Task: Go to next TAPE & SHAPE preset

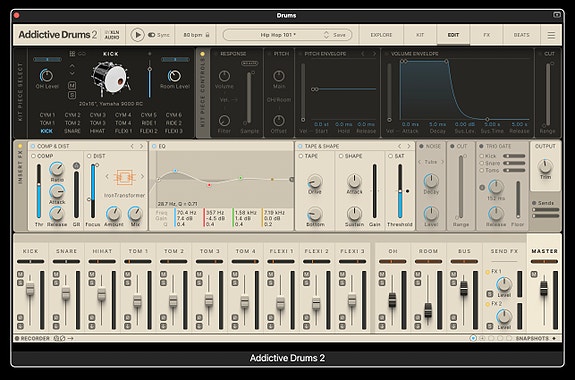Action: point(409,146)
